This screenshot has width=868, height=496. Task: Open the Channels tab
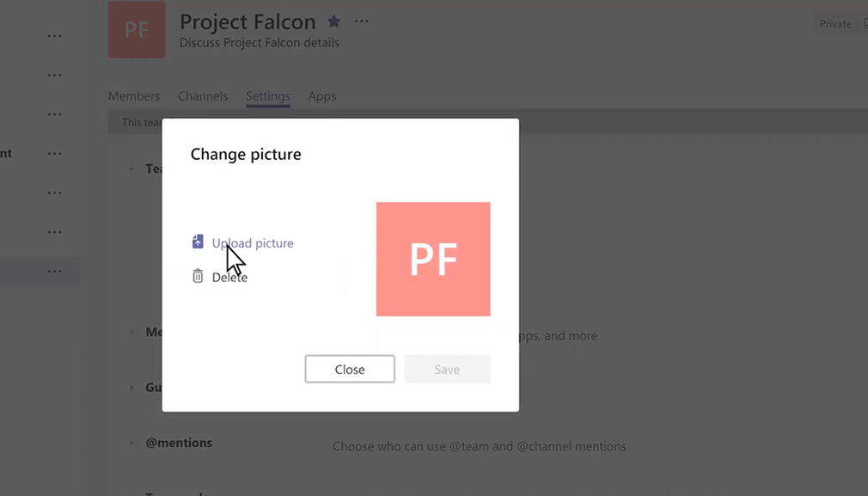coord(203,95)
